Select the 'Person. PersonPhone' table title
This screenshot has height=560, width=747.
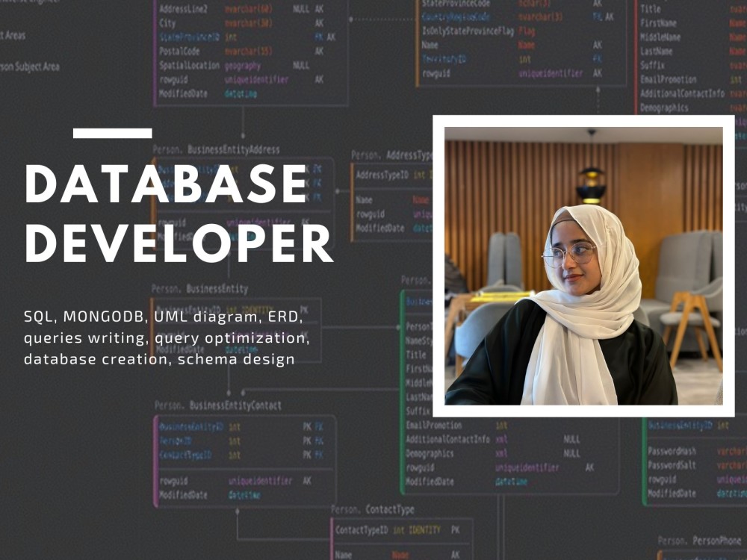pyautogui.click(x=699, y=541)
